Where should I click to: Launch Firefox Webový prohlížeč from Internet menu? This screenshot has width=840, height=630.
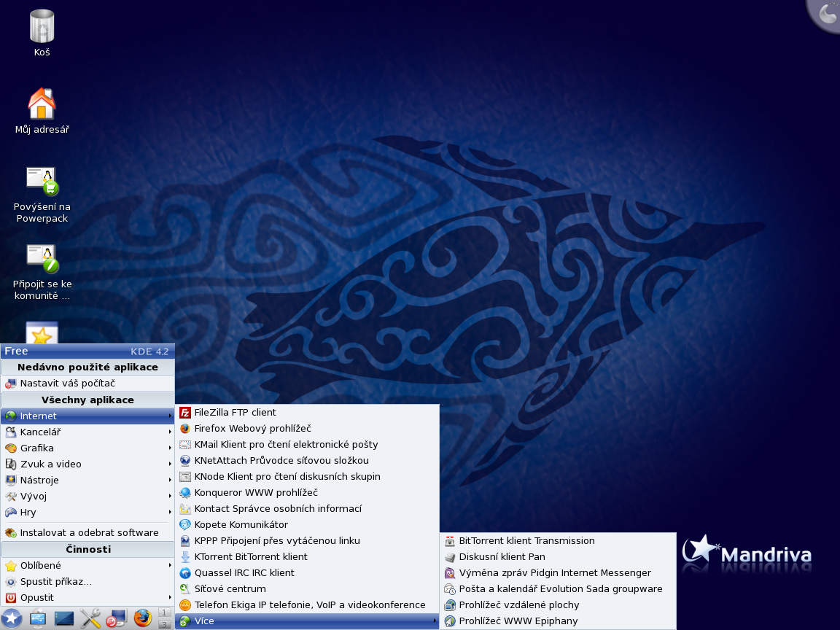pyautogui.click(x=308, y=429)
